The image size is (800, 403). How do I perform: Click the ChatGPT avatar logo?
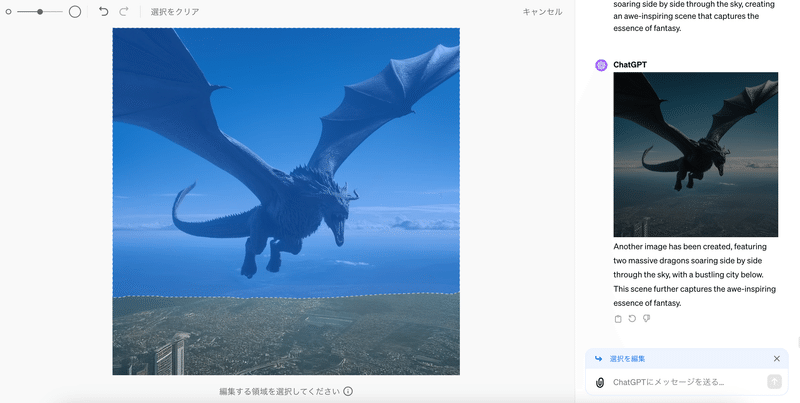click(x=602, y=65)
